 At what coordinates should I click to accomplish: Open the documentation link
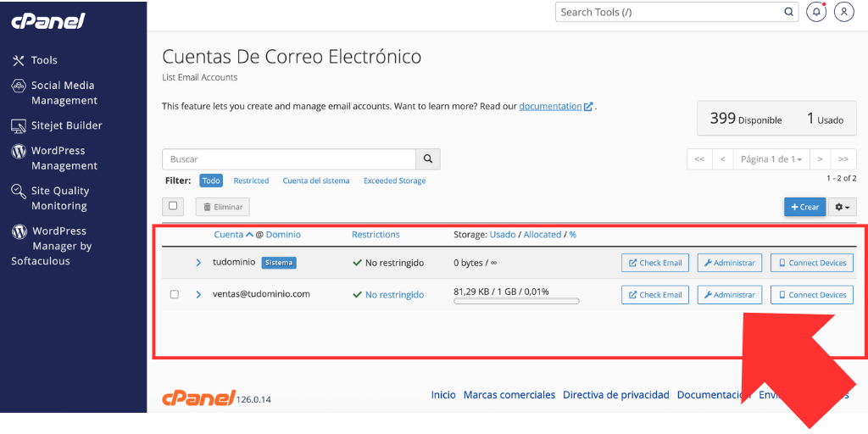click(x=551, y=106)
